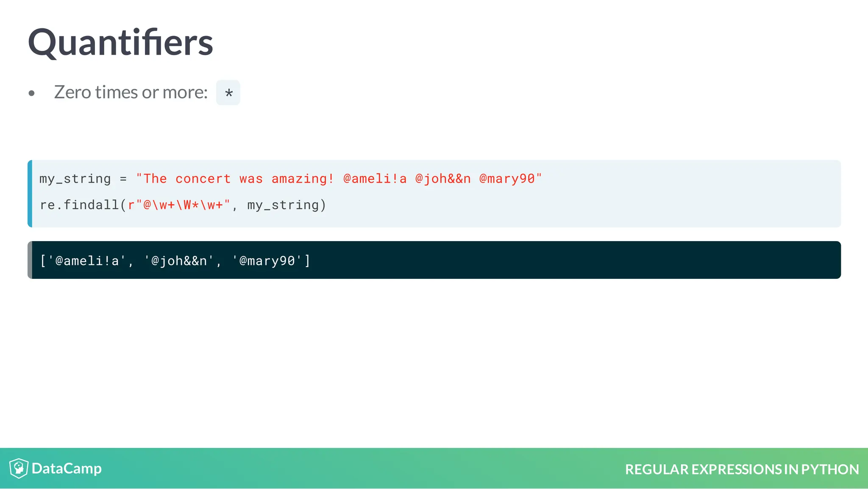The image size is (868, 489).
Task: Click the DataCamp wordmark in footer
Action: click(67, 468)
